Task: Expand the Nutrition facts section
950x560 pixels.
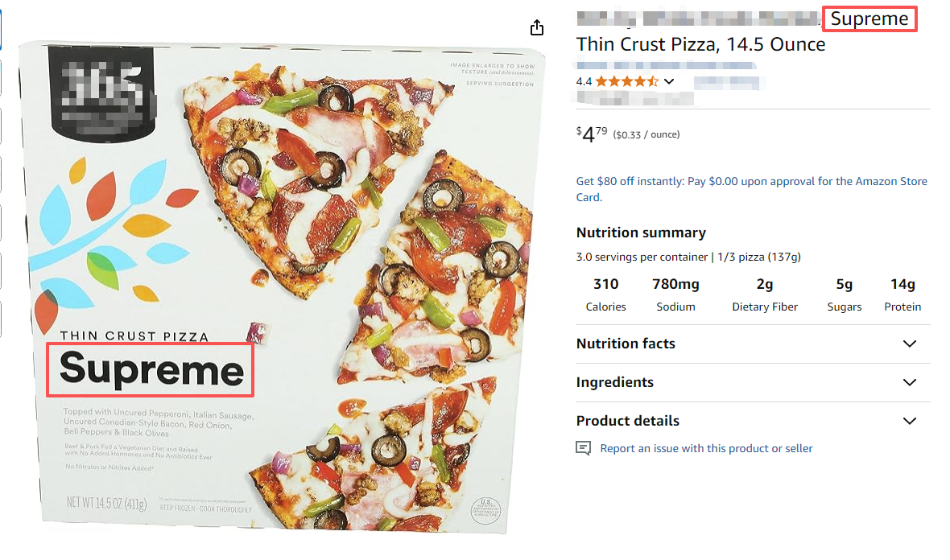Action: [x=910, y=344]
